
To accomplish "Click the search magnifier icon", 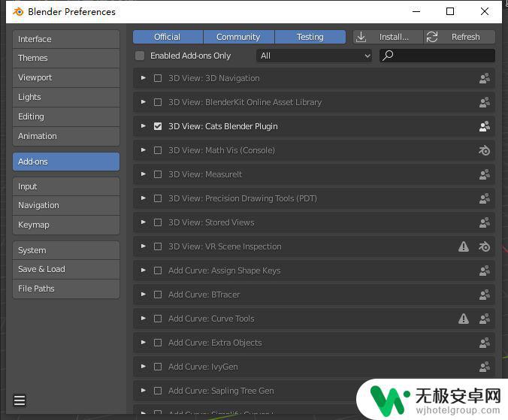I will tap(388, 56).
